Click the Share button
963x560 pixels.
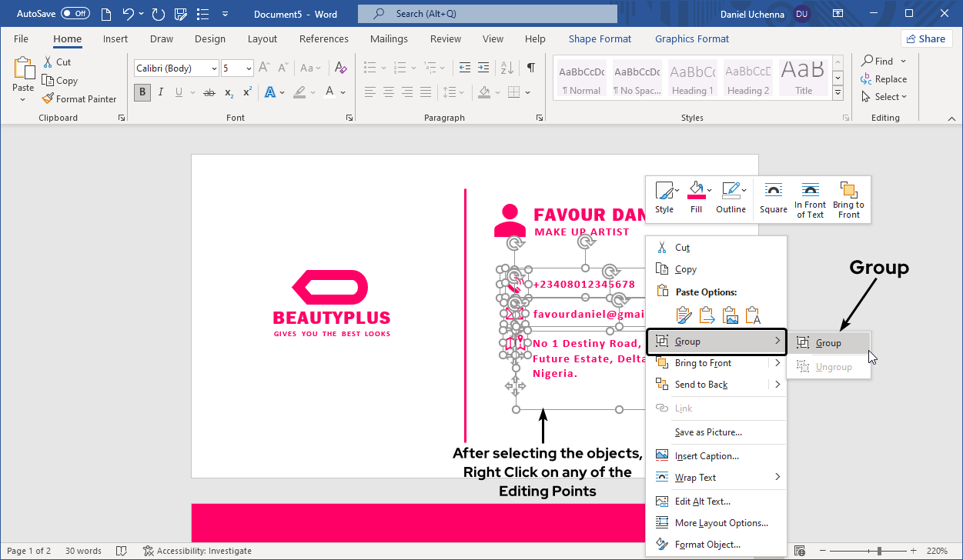pyautogui.click(x=926, y=38)
